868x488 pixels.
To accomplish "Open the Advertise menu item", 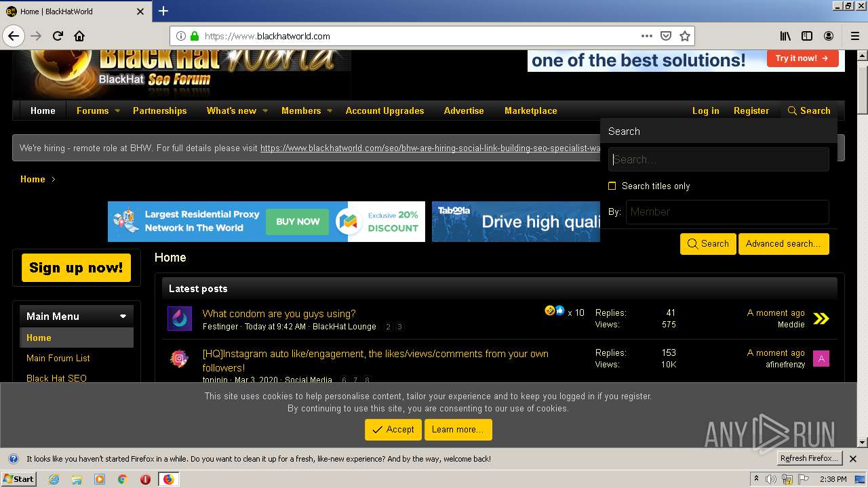I will (x=464, y=110).
